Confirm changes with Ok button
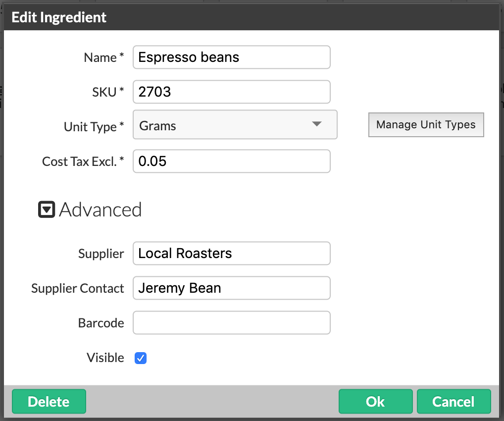The width and height of the screenshot is (504, 421). point(375,401)
